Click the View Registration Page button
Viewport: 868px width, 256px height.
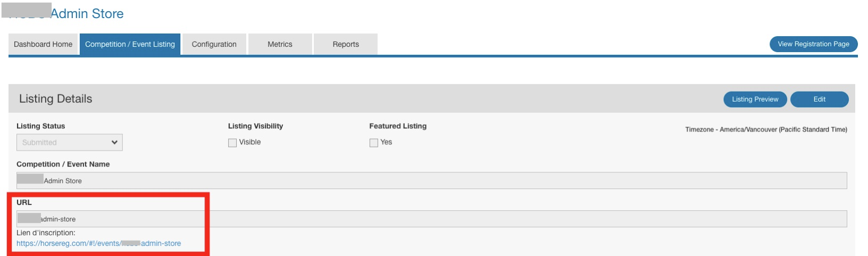(x=813, y=44)
